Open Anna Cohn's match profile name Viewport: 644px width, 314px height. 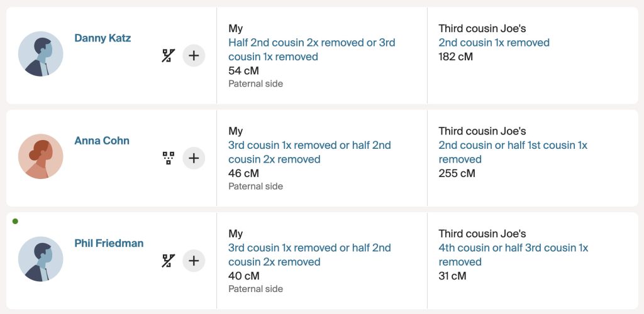pyautogui.click(x=102, y=141)
